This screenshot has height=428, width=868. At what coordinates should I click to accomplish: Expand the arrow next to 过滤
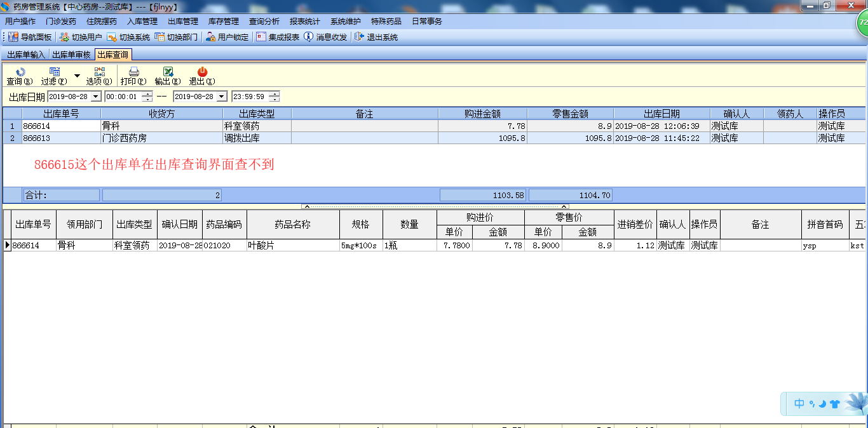click(77, 76)
